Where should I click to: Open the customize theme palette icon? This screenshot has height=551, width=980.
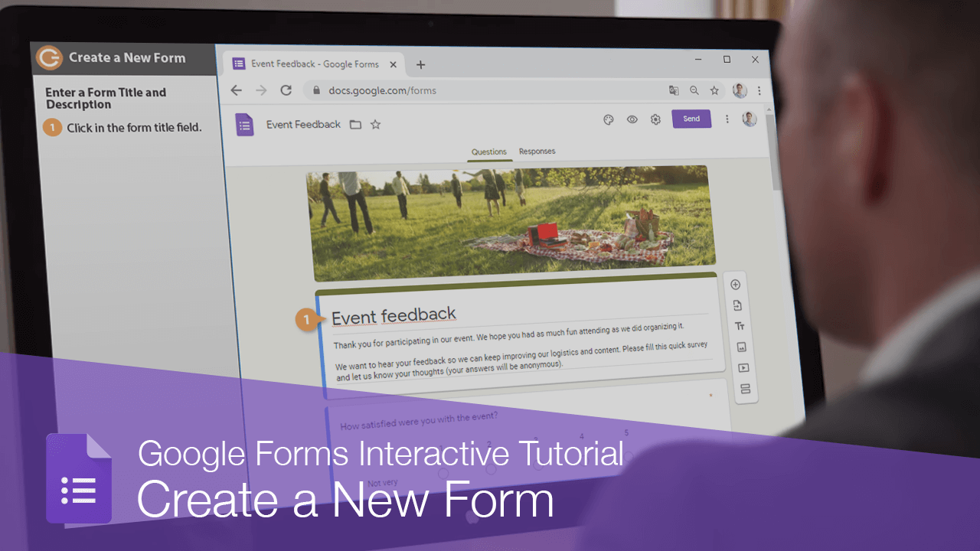[x=609, y=119]
